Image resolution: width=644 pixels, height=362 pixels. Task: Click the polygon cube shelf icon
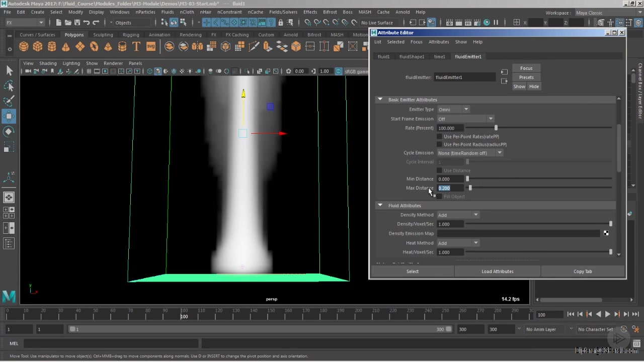click(x=38, y=47)
